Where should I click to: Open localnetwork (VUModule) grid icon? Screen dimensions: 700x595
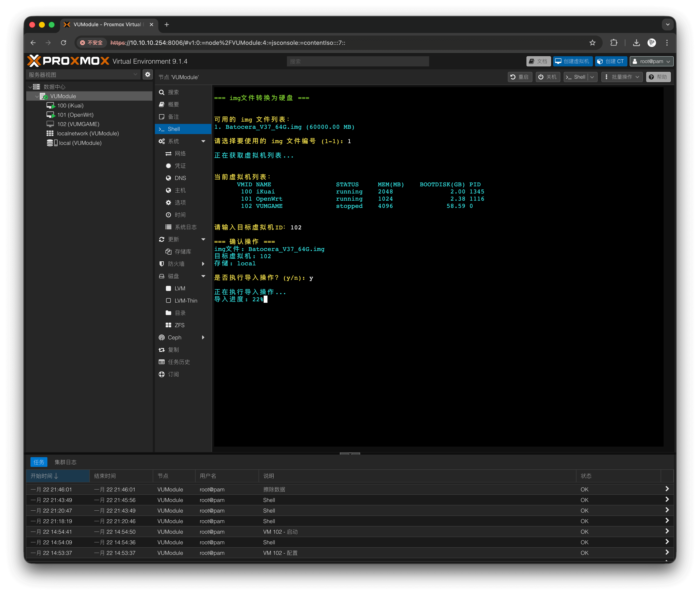tap(50, 134)
